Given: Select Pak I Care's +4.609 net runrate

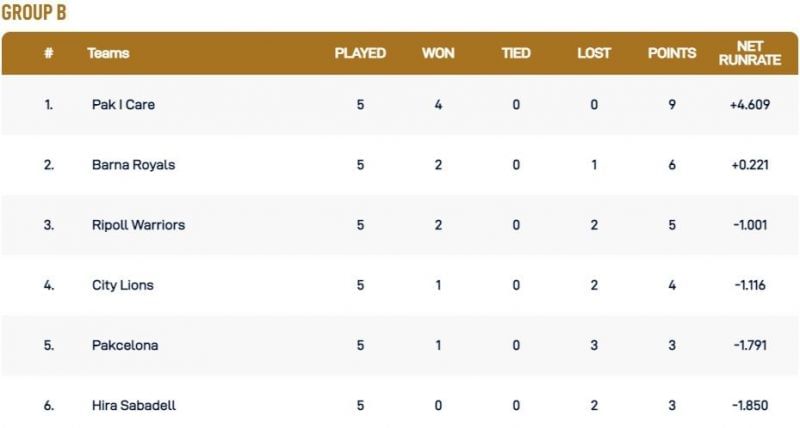Looking at the screenshot, I should 749,104.
